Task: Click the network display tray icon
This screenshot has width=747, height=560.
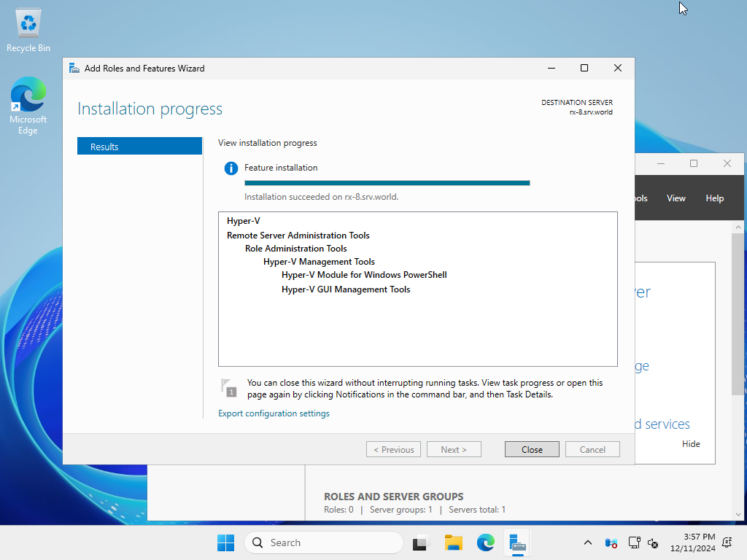Action: pyautogui.click(x=634, y=542)
